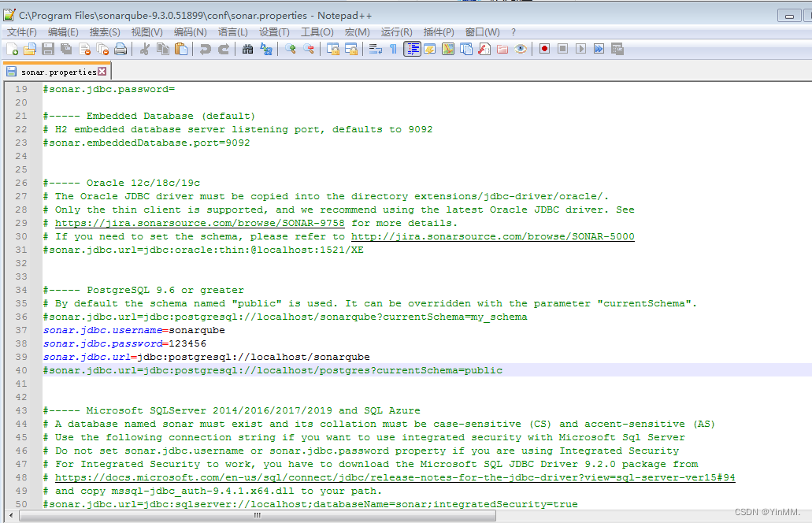This screenshot has height=523, width=812.
Task: Create a new file with the New icon
Action: (12, 49)
